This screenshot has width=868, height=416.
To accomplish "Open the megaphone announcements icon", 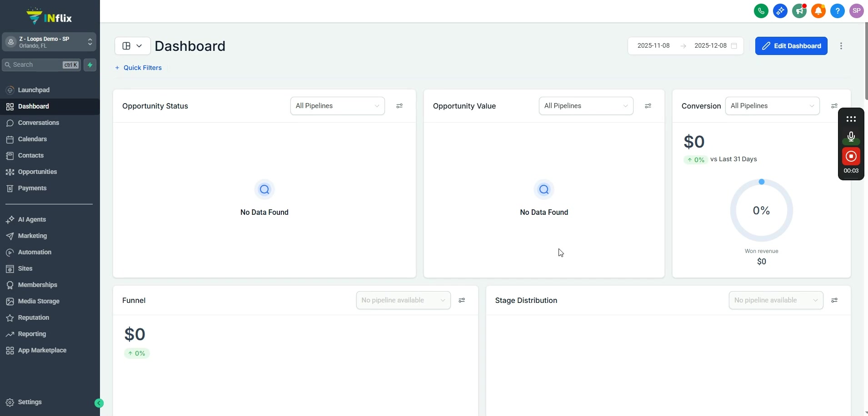I will [x=799, y=11].
